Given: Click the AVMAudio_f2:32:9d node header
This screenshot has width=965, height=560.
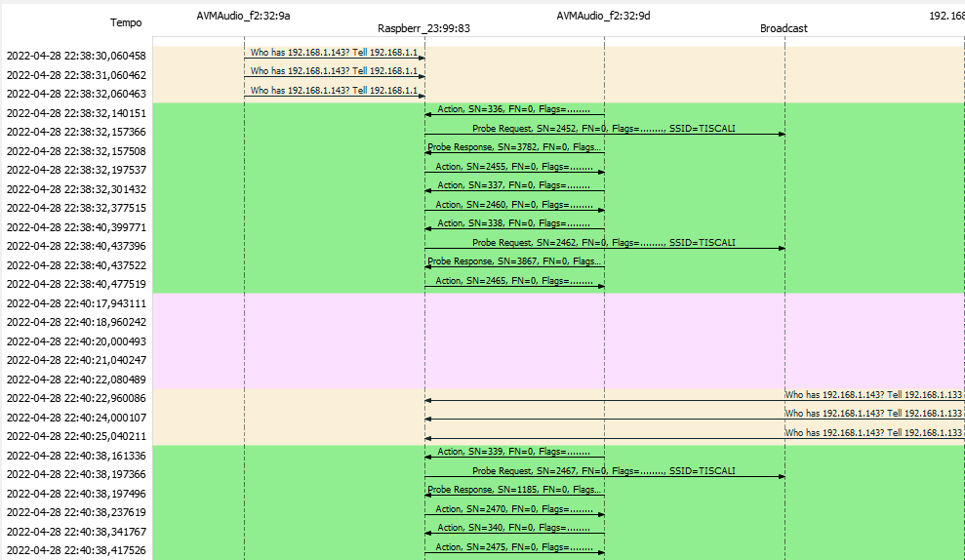Looking at the screenshot, I should click(x=603, y=16).
